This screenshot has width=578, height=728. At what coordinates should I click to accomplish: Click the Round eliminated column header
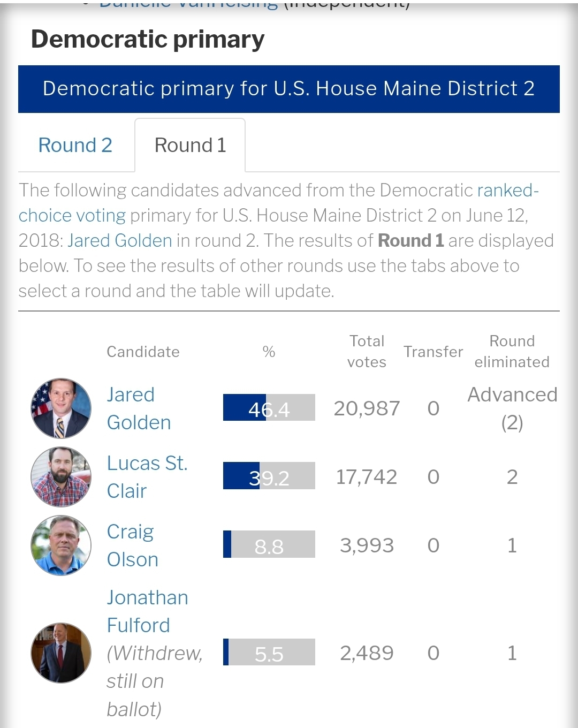coord(512,351)
